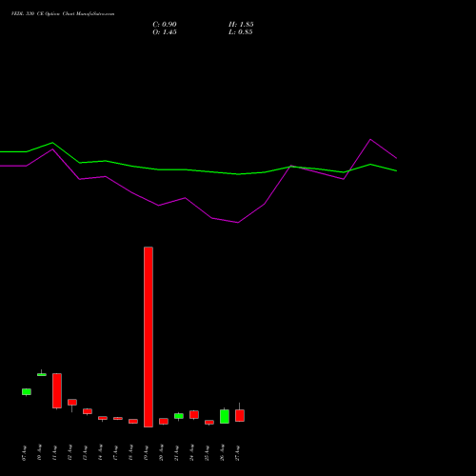
Task: Click the close value 'C: 0.90'
Action: click(x=165, y=25)
